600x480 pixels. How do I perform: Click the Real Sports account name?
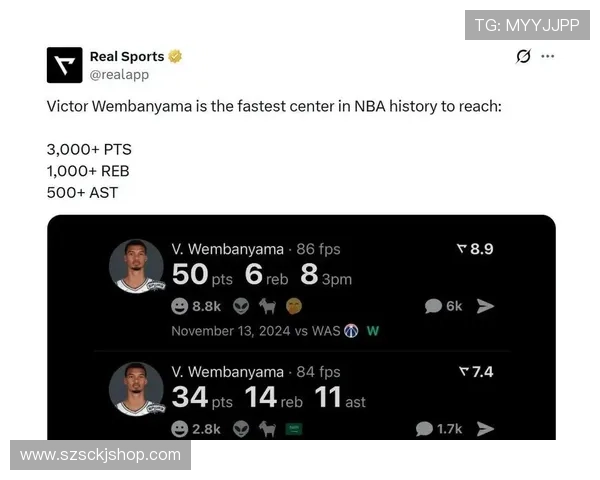(127, 56)
